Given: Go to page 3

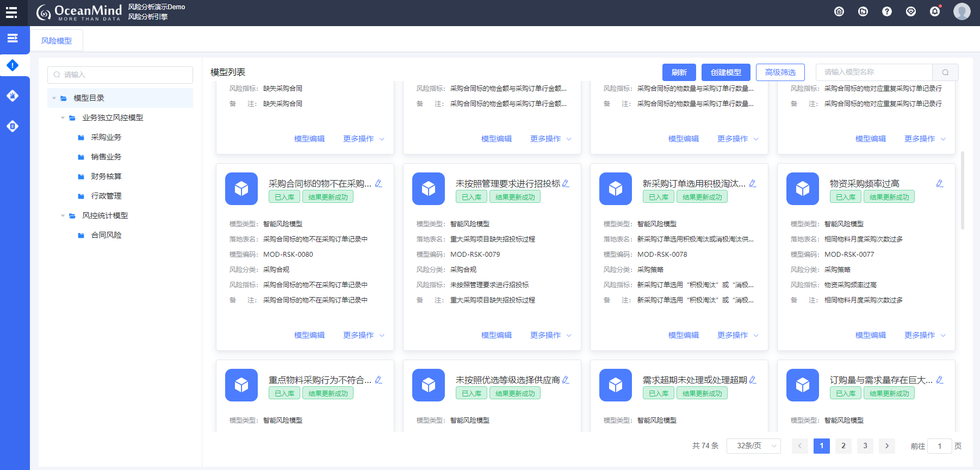Looking at the screenshot, I should click(x=865, y=446).
